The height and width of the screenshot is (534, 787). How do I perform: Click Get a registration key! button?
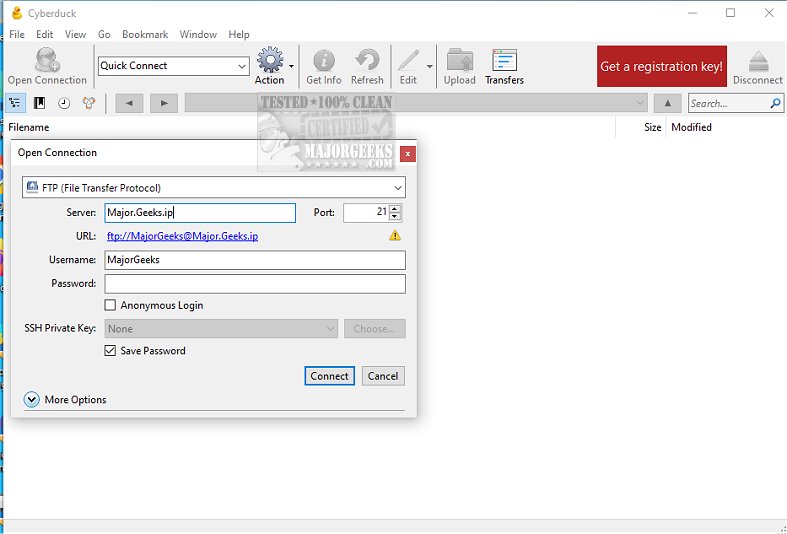662,66
